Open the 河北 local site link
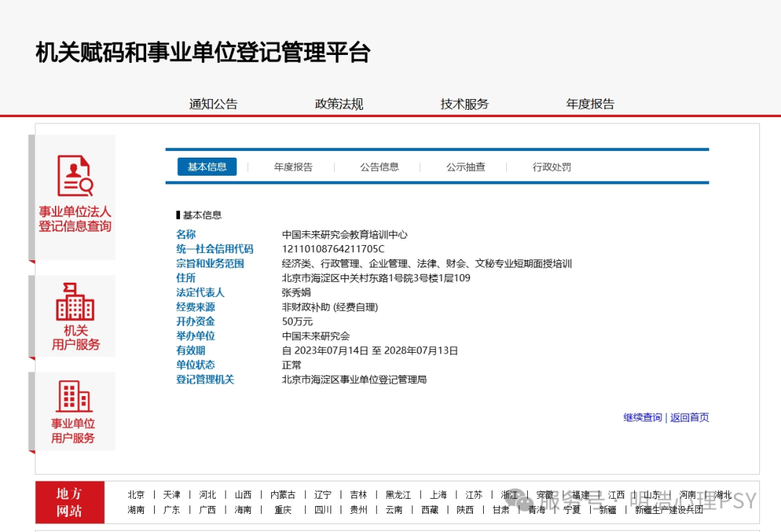Image resolution: width=781 pixels, height=532 pixels. click(x=208, y=494)
